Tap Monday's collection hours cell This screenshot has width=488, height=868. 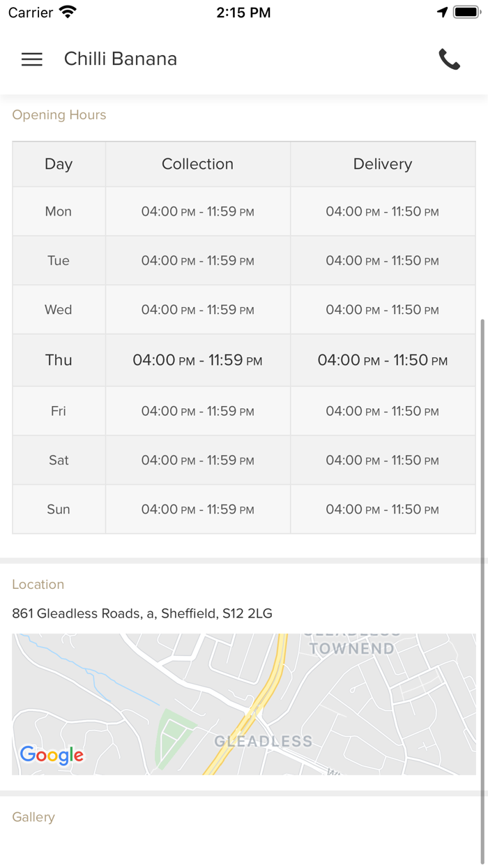tap(197, 211)
